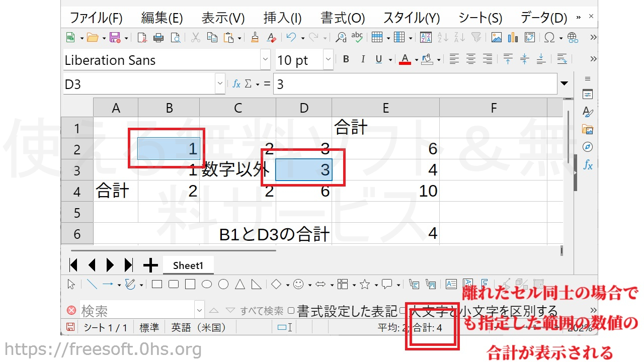Click the Print icon in toolbar
The width and height of the screenshot is (644, 362).
click(x=158, y=38)
